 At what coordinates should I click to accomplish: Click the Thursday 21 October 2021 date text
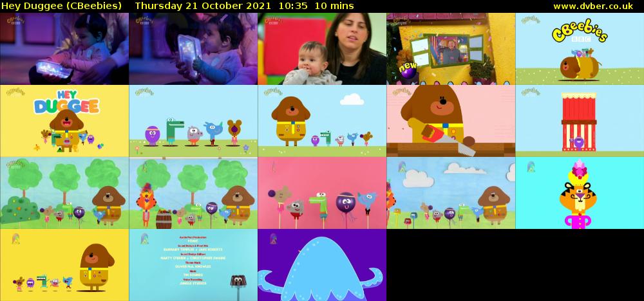point(203,6)
